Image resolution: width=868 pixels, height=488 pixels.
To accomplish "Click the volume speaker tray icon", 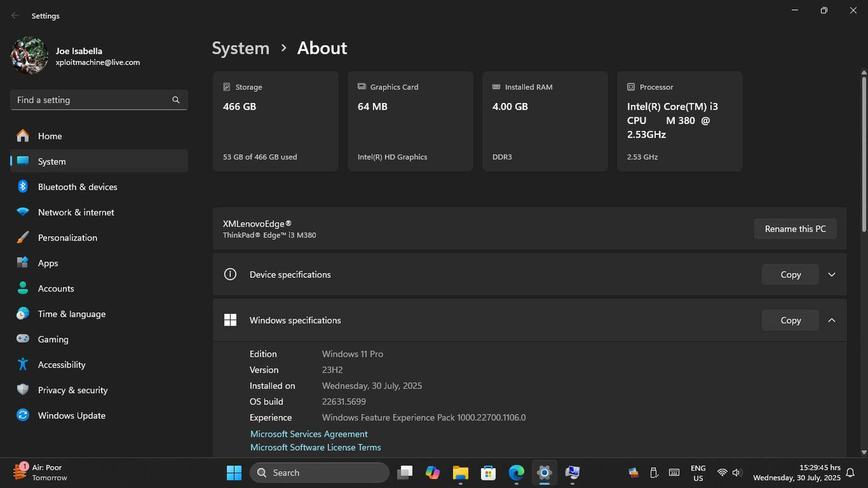I will tap(736, 472).
